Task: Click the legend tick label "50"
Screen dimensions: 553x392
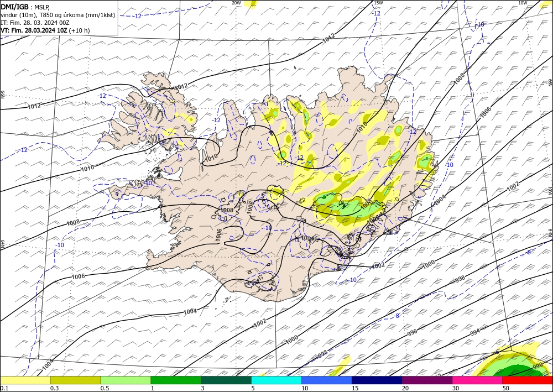Action: (506, 388)
